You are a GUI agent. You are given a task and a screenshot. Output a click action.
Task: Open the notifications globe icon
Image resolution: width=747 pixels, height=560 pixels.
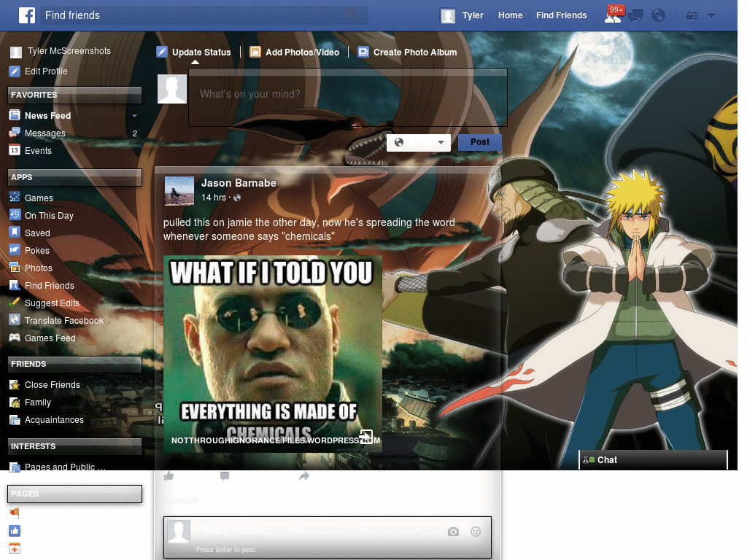click(658, 15)
